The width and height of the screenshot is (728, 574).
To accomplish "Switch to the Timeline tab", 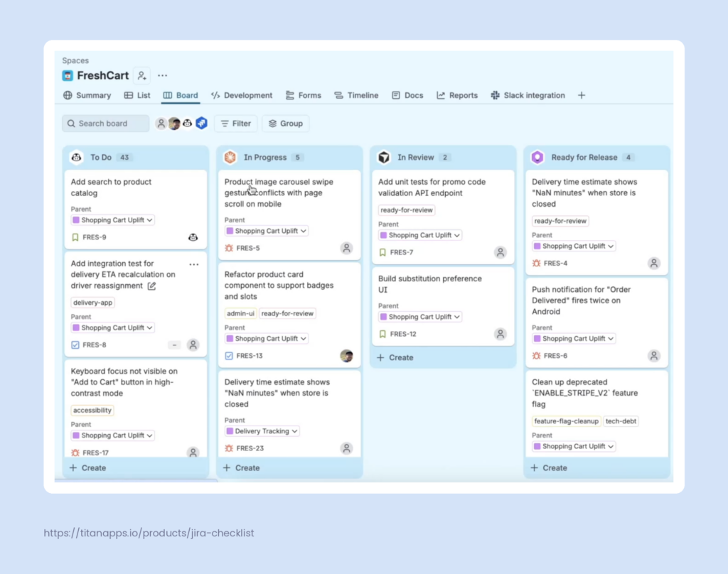I will (356, 95).
